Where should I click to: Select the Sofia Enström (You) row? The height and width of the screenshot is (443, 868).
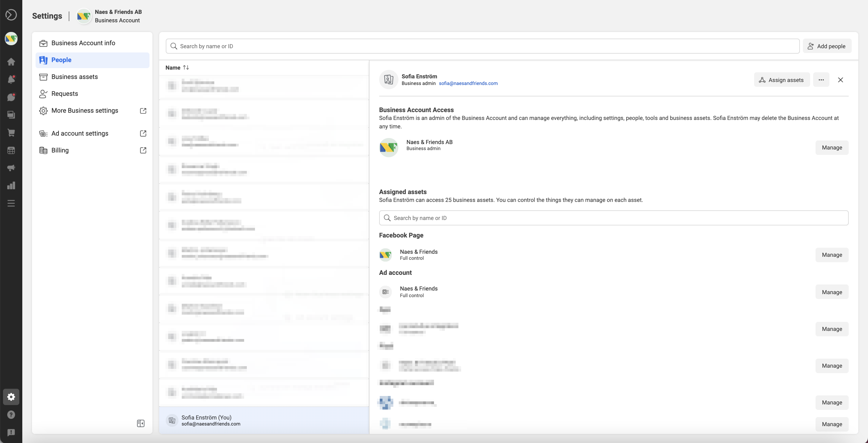click(264, 420)
